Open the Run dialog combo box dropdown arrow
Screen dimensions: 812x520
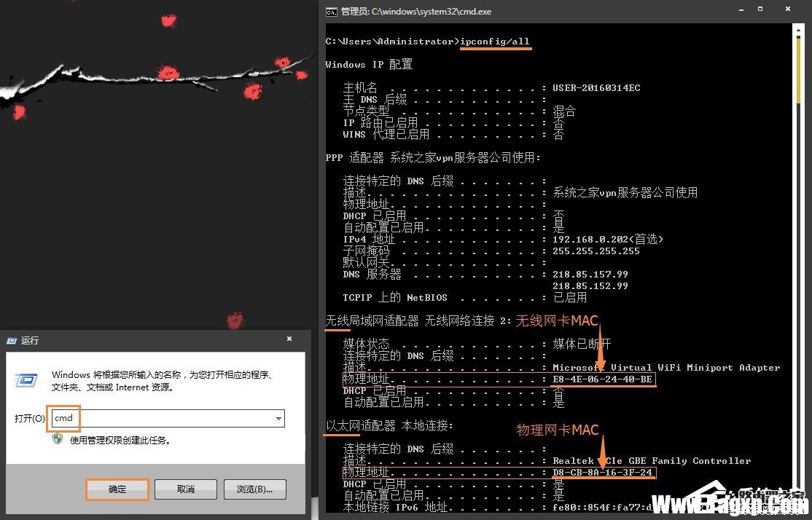278,418
